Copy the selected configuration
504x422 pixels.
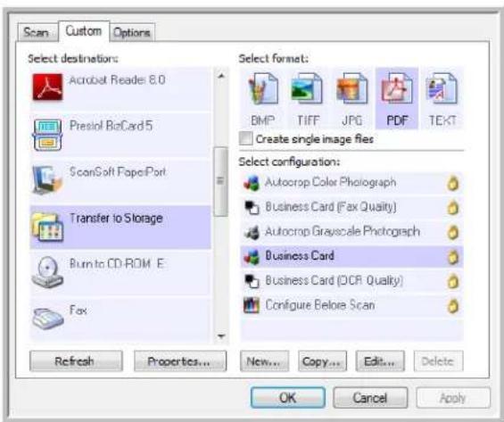322,361
